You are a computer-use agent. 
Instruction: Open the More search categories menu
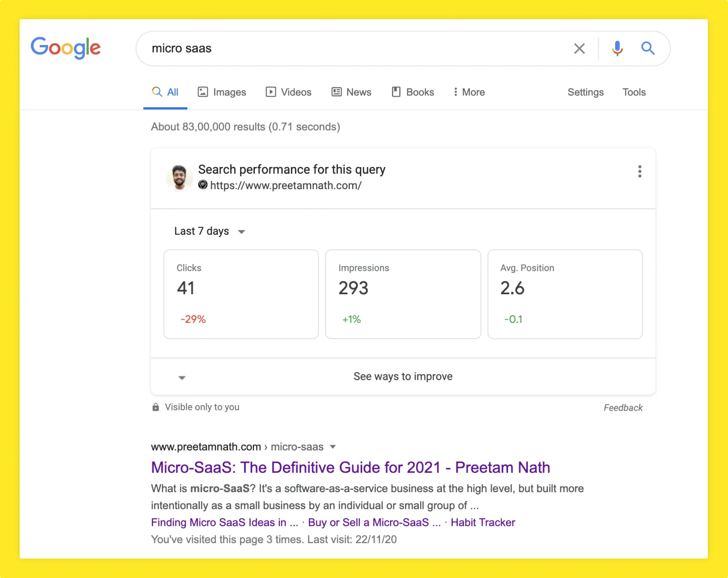click(469, 92)
